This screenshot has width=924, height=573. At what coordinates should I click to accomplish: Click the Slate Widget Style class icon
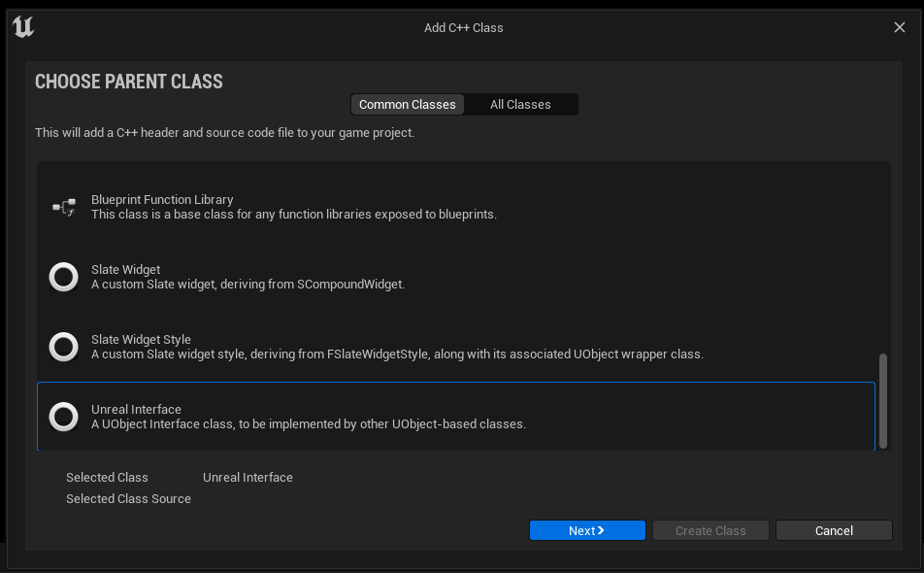point(64,347)
